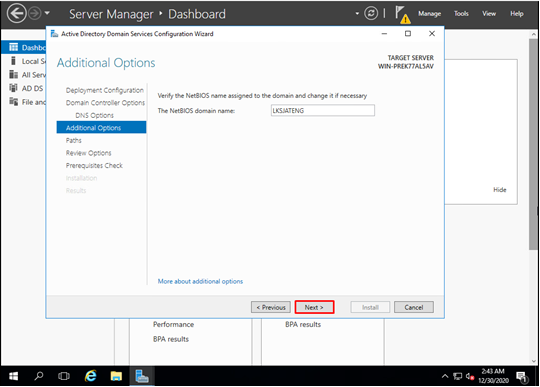Screen dimensions: 540x387
Task: Open the Tools menu
Action: pos(461,13)
